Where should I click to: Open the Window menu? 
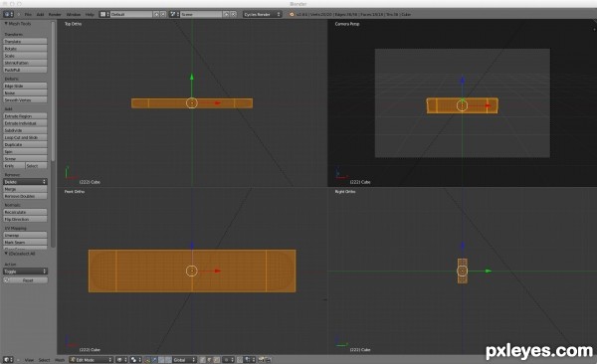pyautogui.click(x=74, y=15)
